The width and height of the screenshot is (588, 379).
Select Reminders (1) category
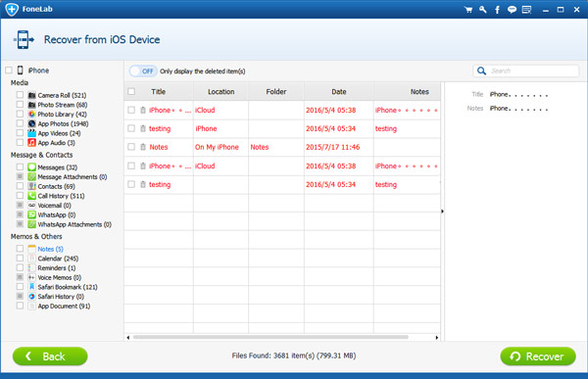click(57, 268)
